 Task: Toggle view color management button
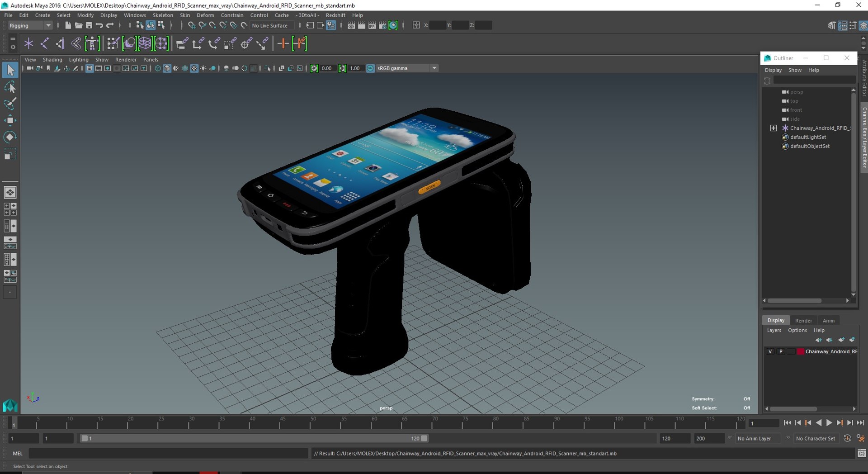coord(370,68)
